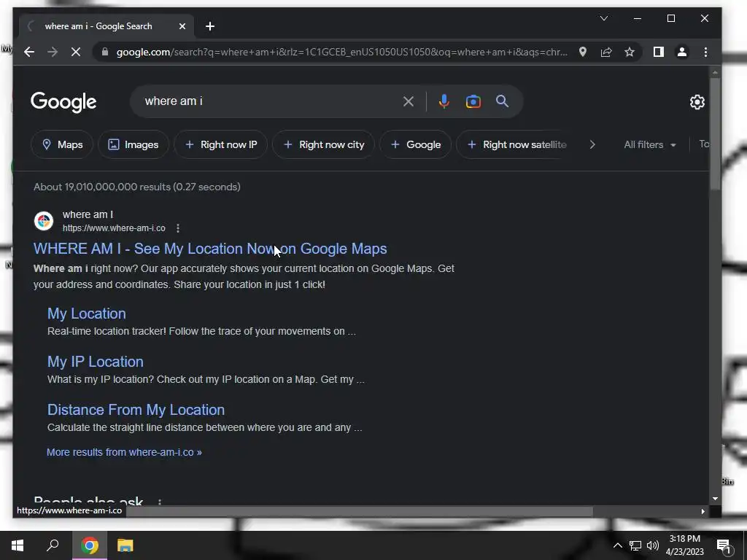Open All filters dropdown
Image resolution: width=747 pixels, height=560 pixels.
(x=650, y=144)
